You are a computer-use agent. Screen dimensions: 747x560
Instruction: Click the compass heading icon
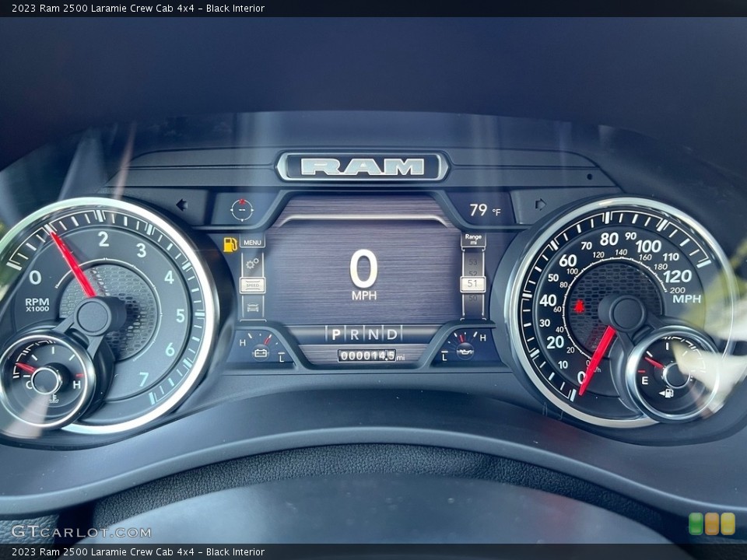pos(242,209)
